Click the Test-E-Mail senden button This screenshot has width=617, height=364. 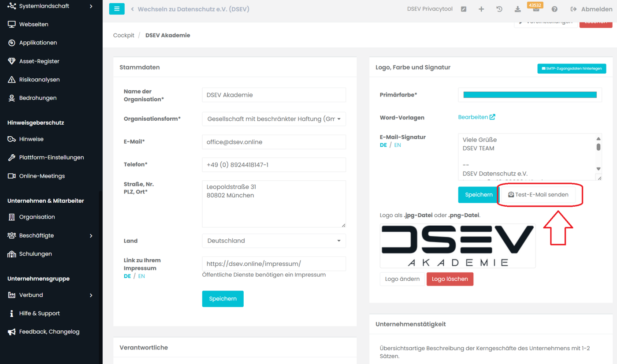[538, 195]
